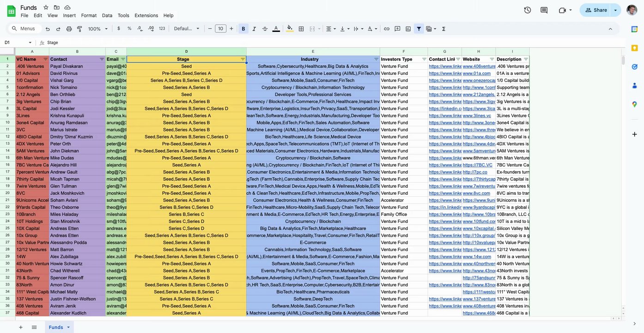644x333 pixels.
Task: Open the font family dropdown
Action: coord(187,29)
